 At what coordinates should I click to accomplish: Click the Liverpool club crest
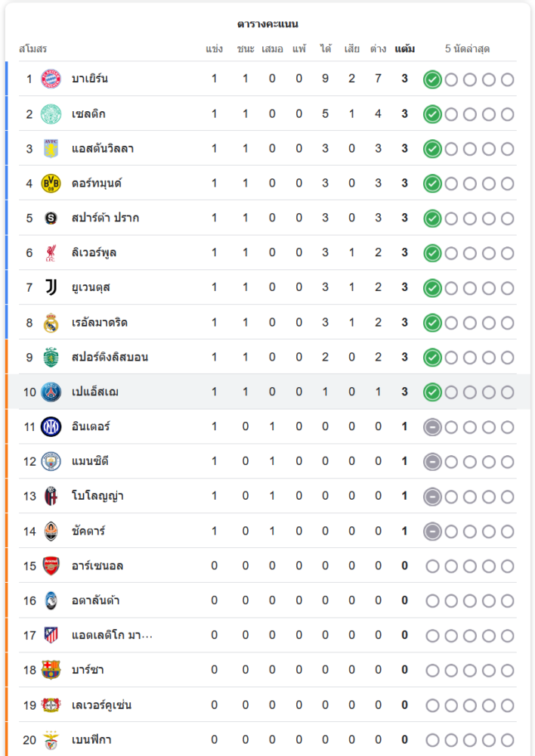click(x=51, y=253)
